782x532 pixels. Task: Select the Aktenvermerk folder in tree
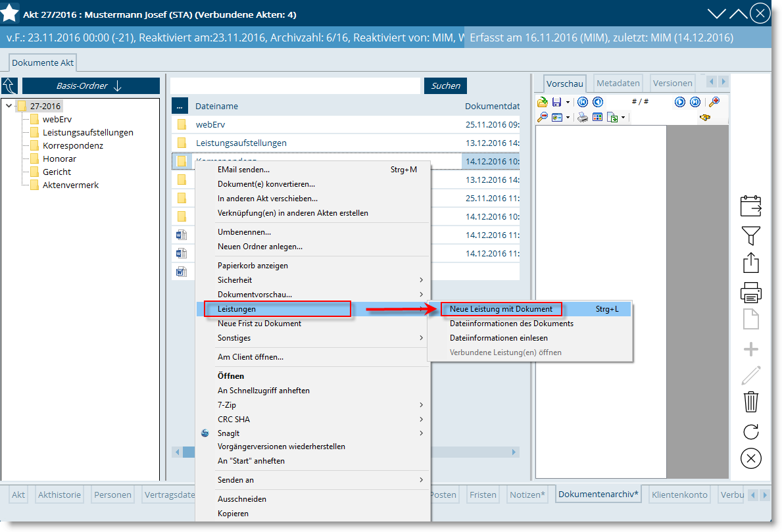coord(70,185)
